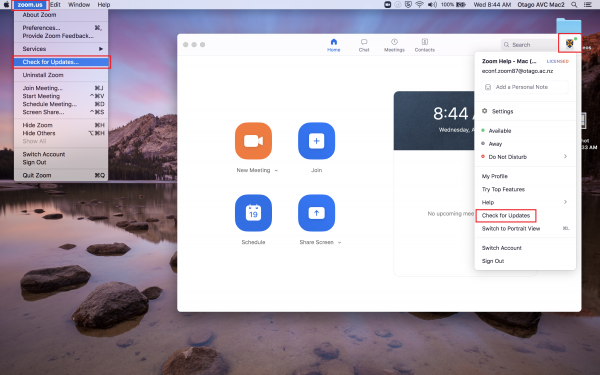Open the Help menu in menu bar
The width and height of the screenshot is (600, 375).
pos(104,5)
